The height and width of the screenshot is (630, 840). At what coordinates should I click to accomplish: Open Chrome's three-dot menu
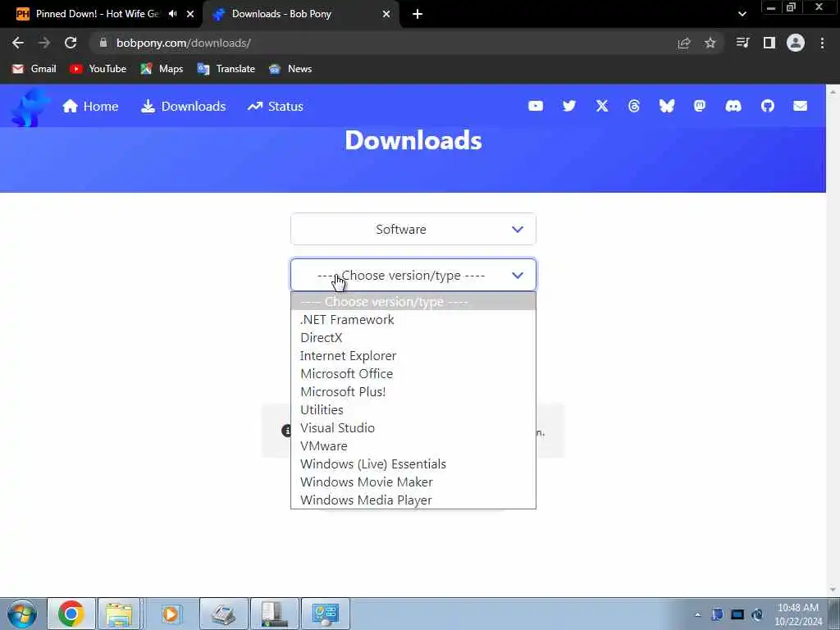click(x=822, y=43)
